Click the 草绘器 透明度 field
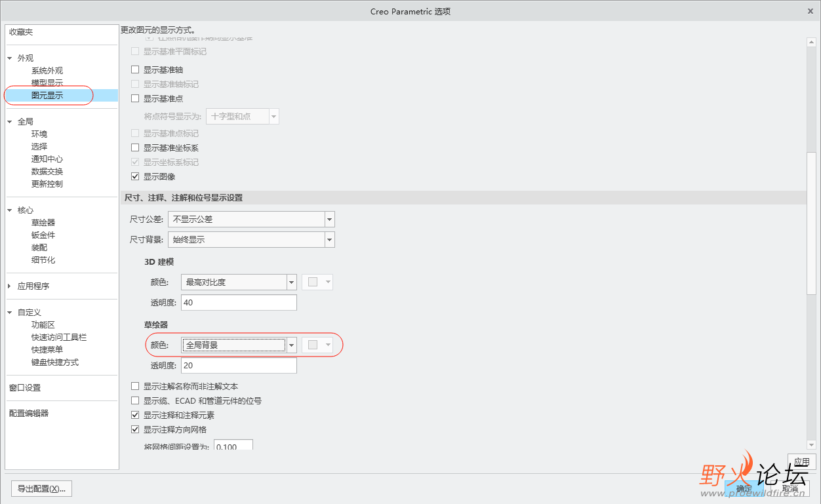Screen dimensions: 821x504 (x=239, y=366)
